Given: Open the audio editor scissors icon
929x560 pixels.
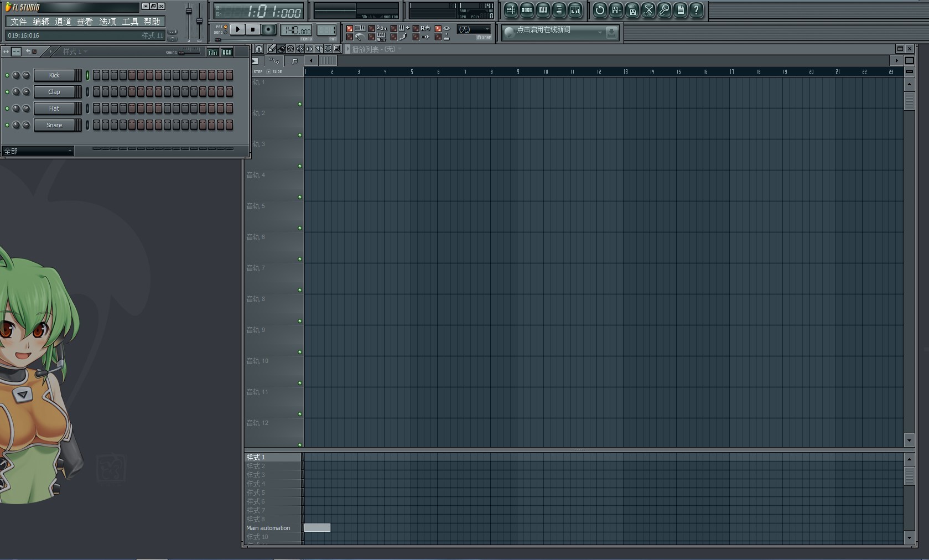Looking at the screenshot, I should click(x=648, y=9).
